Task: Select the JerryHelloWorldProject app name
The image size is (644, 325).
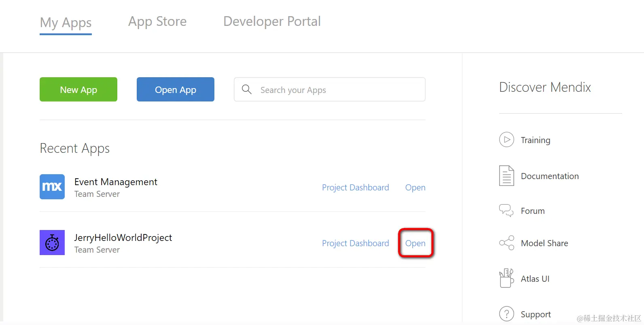Action: [123, 238]
